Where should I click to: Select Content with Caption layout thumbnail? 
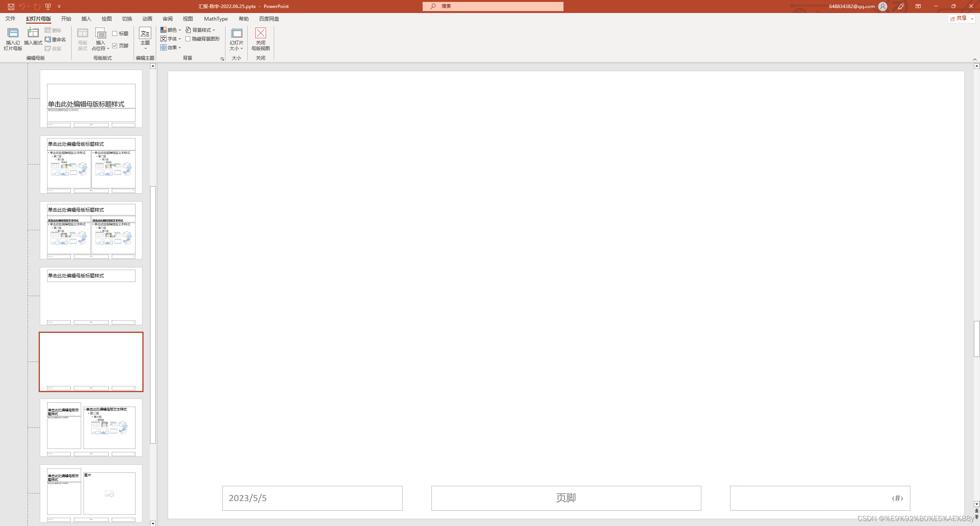tap(91, 428)
